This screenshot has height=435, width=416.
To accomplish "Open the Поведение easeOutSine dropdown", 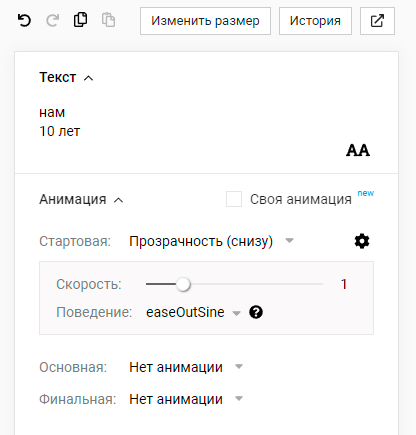I will (193, 312).
